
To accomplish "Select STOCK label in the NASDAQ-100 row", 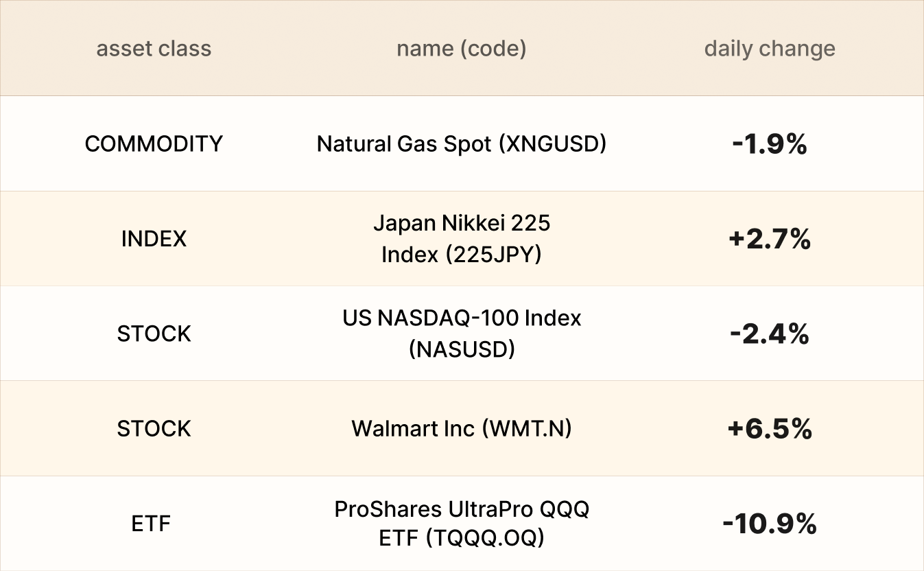I will click(154, 334).
